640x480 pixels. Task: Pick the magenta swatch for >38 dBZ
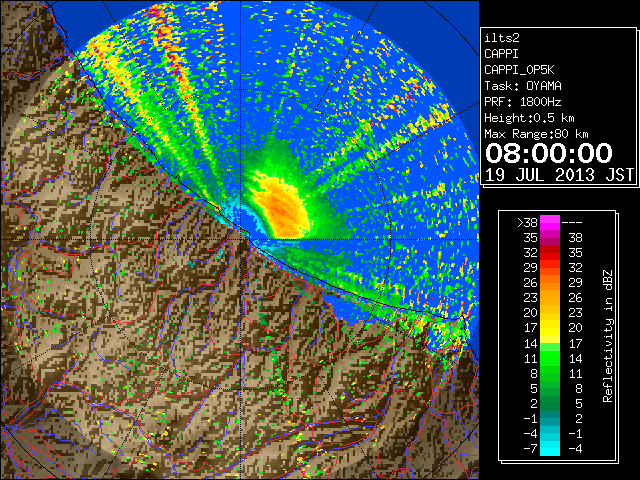coord(550,223)
